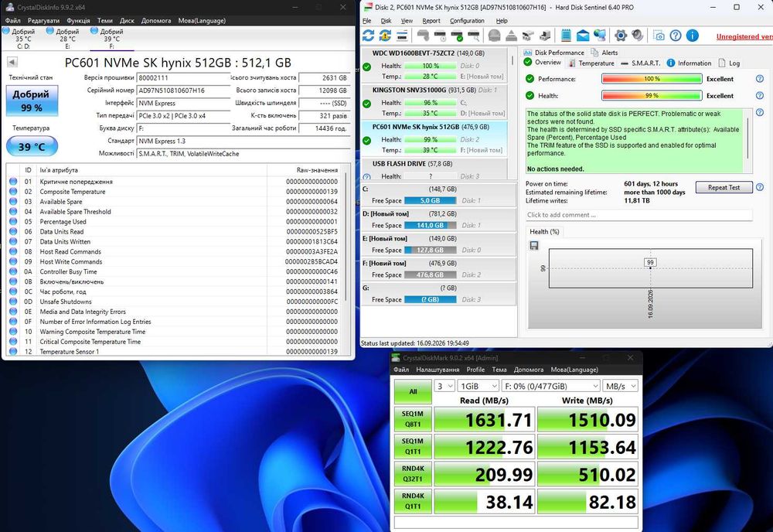Click previous disk arrow in CrystalDiskInfo
The height and width of the screenshot is (532, 773).
[x=12, y=62]
